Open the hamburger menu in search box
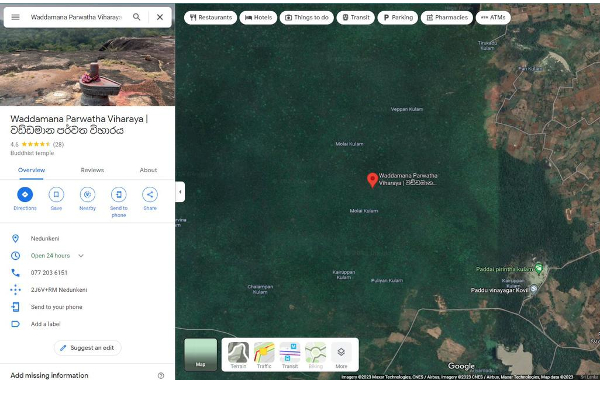 (15, 17)
